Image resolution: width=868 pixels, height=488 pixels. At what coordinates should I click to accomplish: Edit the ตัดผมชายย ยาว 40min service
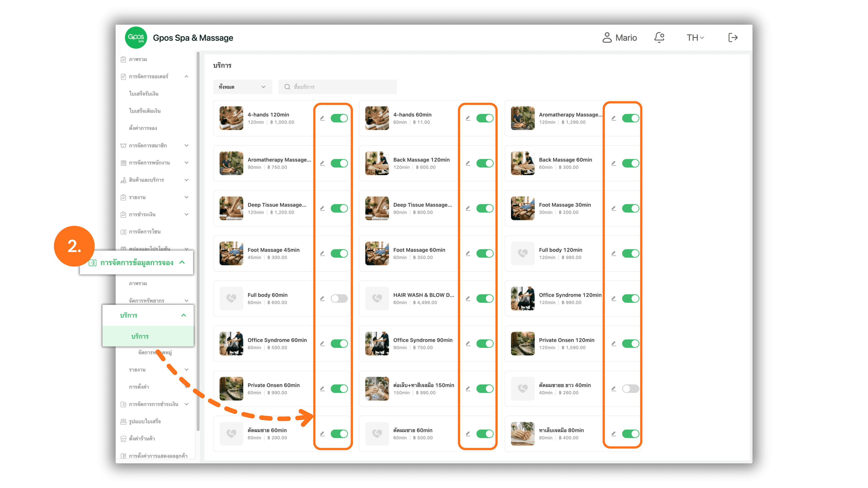[x=614, y=389]
